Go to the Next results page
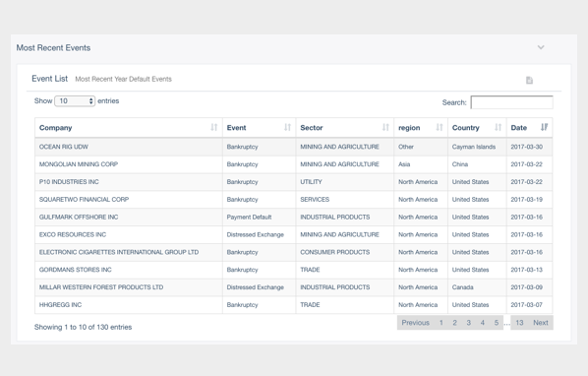The image size is (588, 376). [541, 322]
